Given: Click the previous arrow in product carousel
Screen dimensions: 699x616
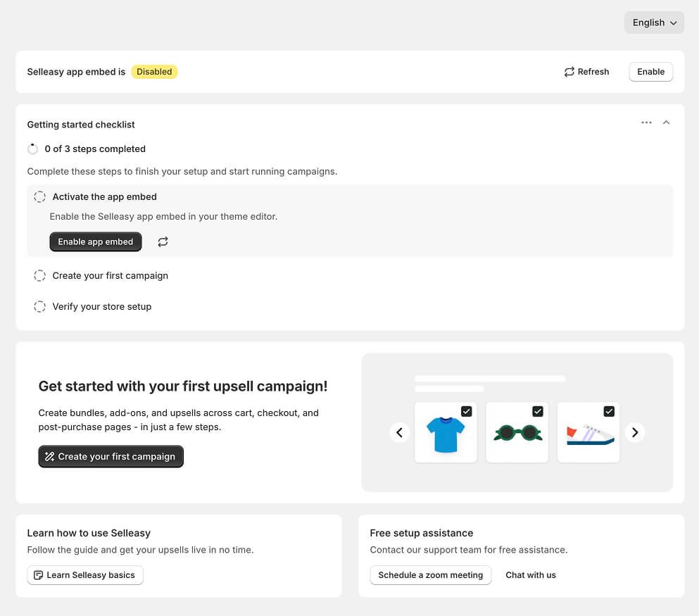Looking at the screenshot, I should click(x=399, y=432).
